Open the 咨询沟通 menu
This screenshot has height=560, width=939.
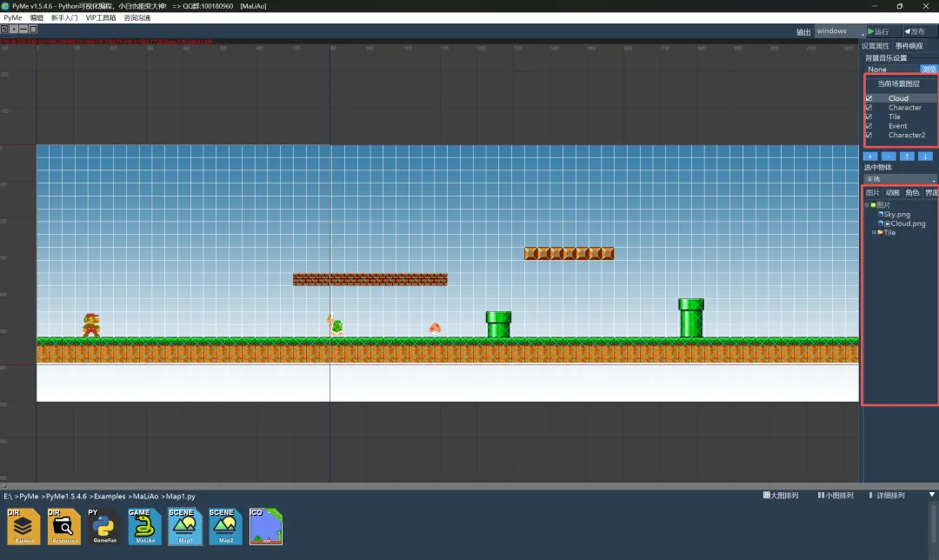(x=137, y=18)
